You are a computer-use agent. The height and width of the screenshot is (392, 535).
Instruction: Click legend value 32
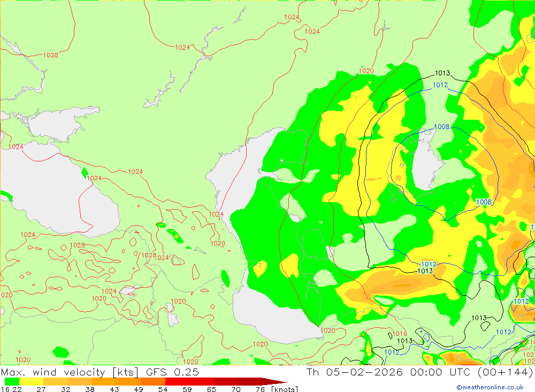click(x=65, y=389)
